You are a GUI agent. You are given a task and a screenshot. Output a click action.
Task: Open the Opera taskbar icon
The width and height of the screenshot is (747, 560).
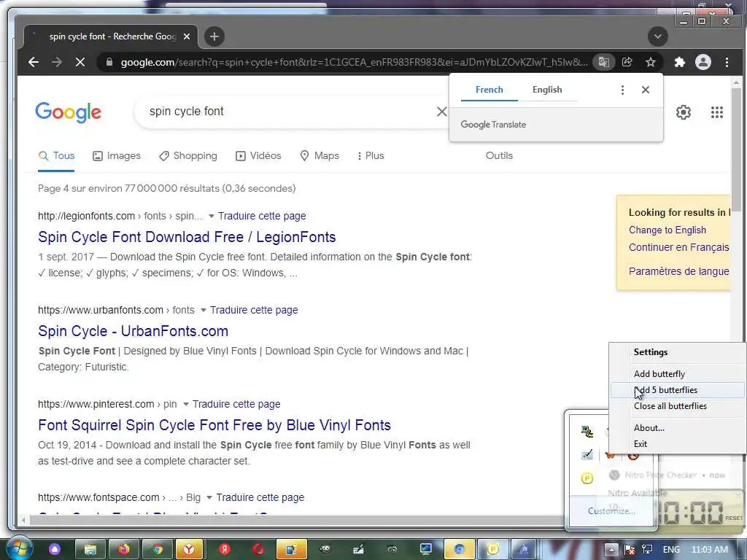pos(258,550)
